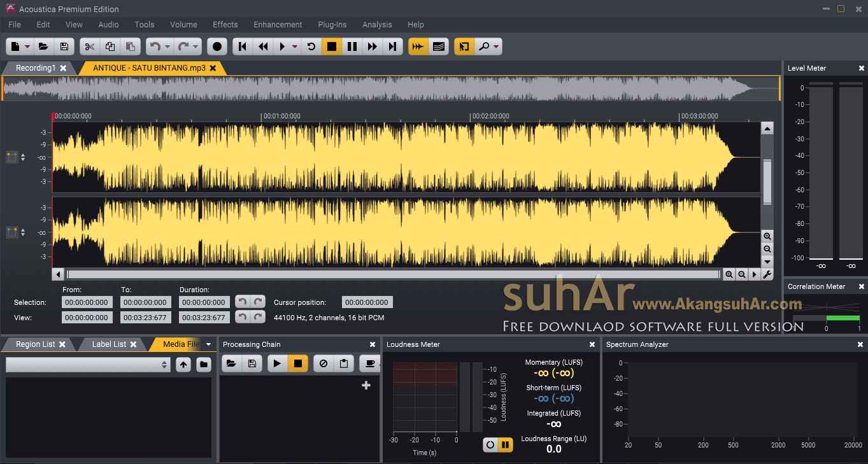This screenshot has height=464, width=868.
Task: Open the redo history dropdown arrow
Action: 196,46
